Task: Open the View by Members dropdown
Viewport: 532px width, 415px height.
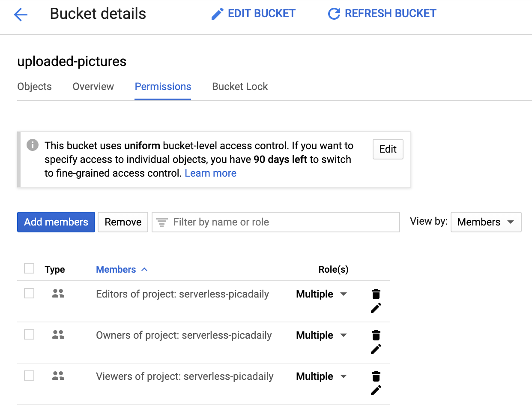Action: tap(486, 222)
